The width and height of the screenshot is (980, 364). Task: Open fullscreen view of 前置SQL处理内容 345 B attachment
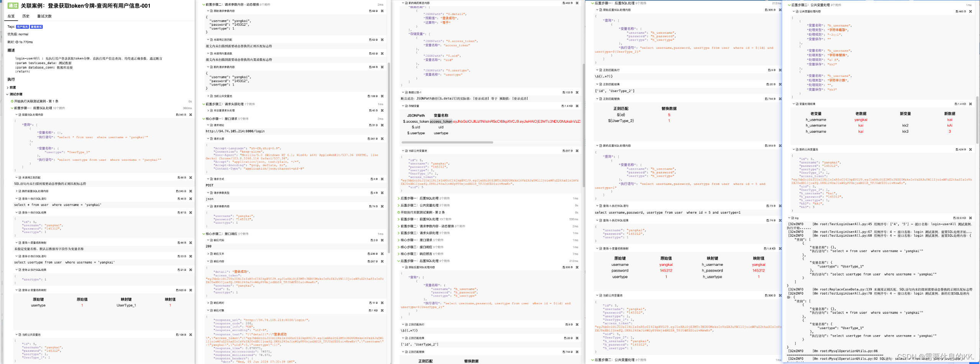click(191, 115)
